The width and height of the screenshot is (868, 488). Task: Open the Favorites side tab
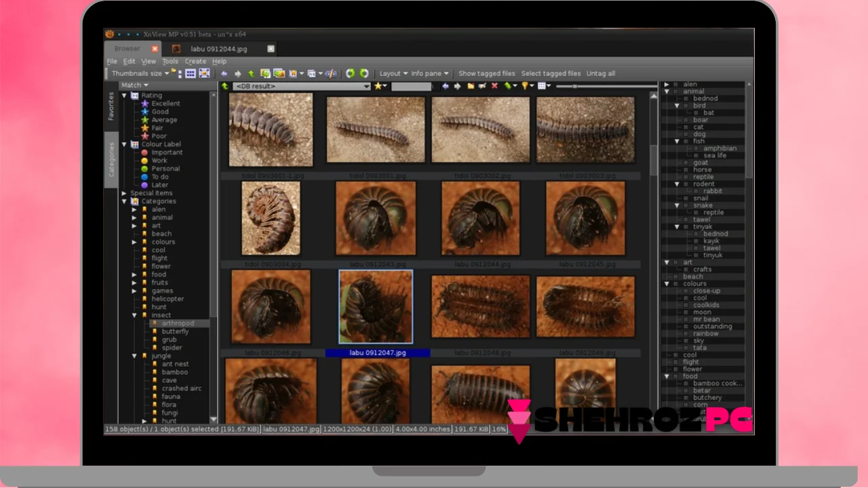112,106
